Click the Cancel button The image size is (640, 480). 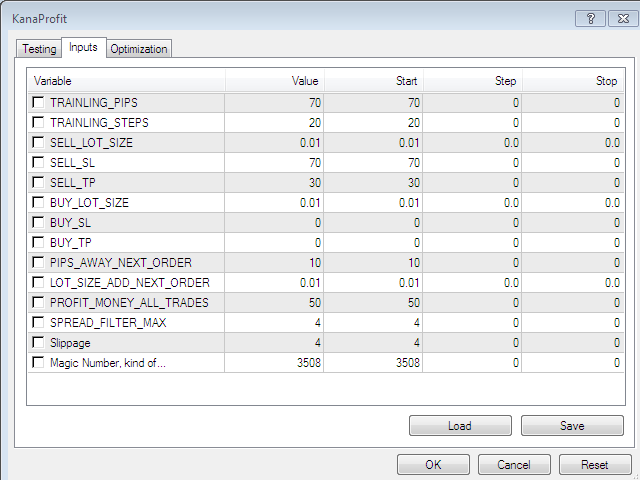(514, 464)
